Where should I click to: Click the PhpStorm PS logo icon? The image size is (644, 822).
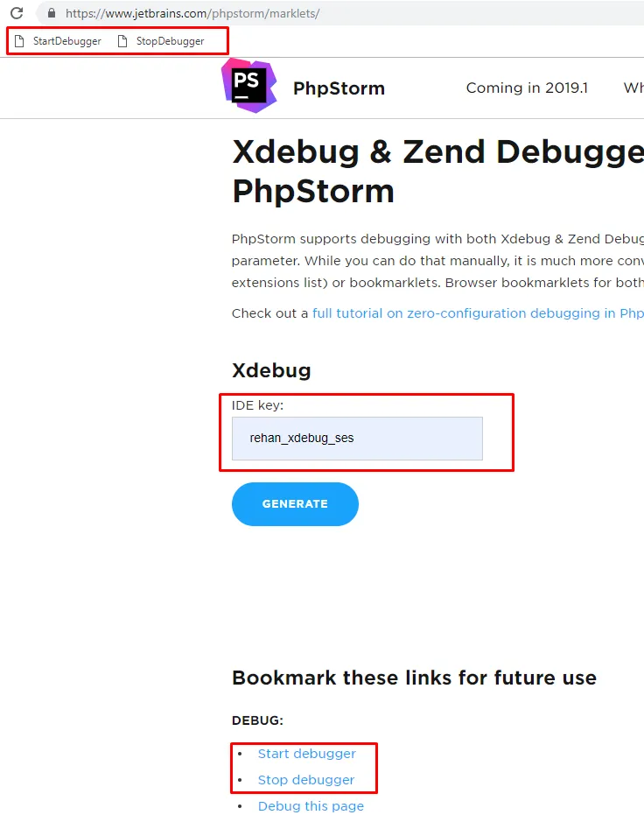point(249,86)
